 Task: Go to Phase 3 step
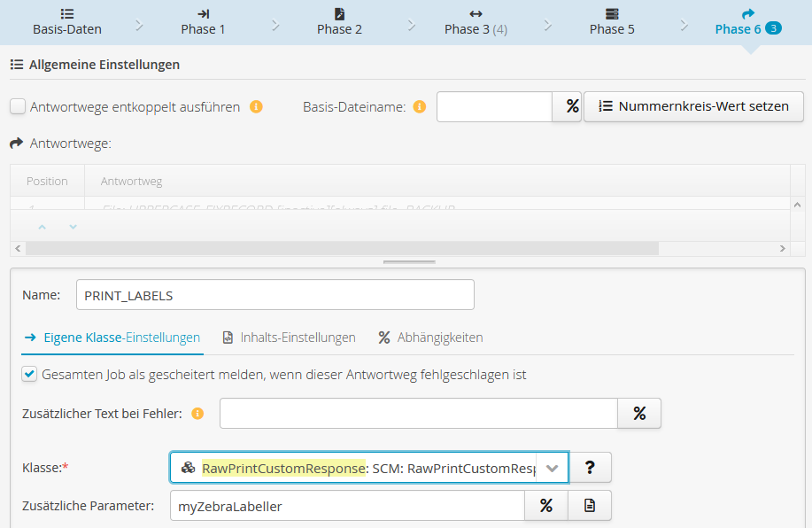[x=476, y=21]
